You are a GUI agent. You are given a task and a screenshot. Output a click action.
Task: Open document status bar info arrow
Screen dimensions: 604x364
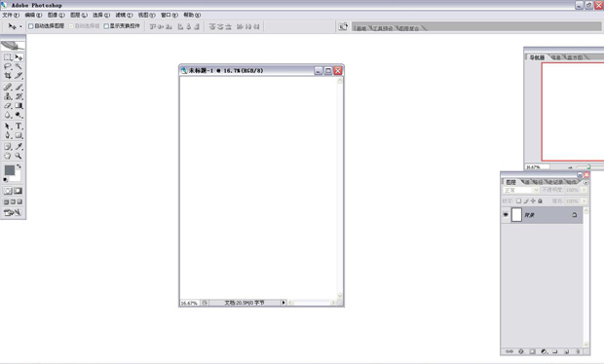[283, 303]
